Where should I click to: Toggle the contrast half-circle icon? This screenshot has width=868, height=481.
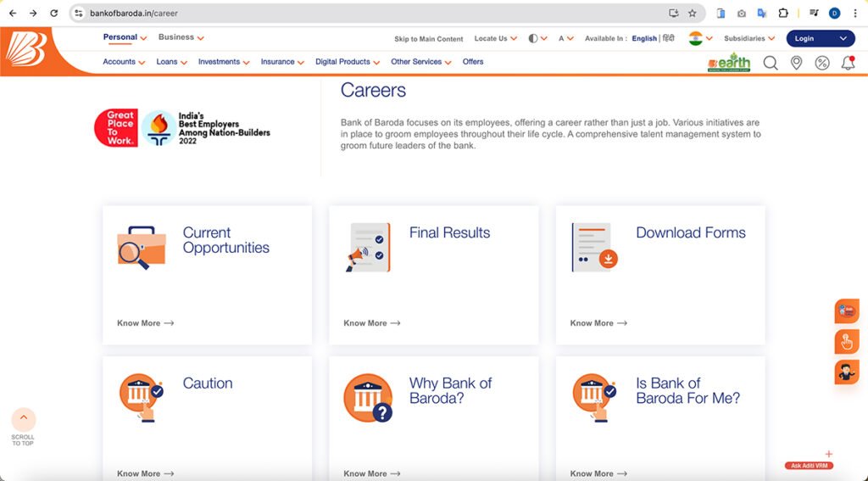(532, 38)
